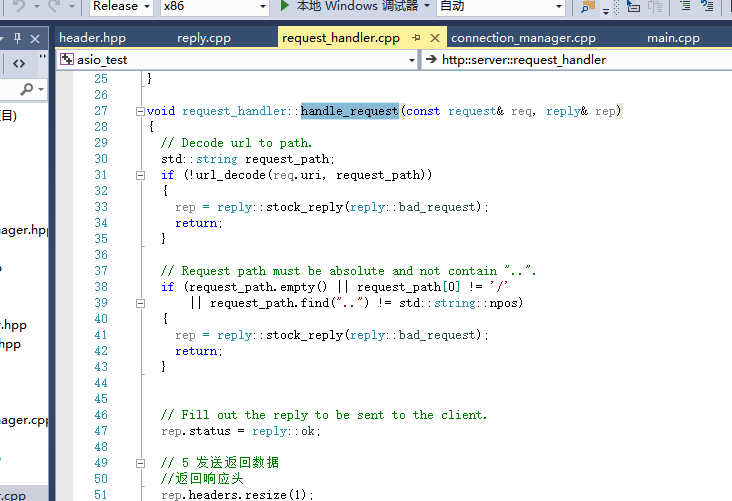Click 'Fill out the reply' comment line 46
This screenshot has height=501, width=732.
tap(324, 415)
